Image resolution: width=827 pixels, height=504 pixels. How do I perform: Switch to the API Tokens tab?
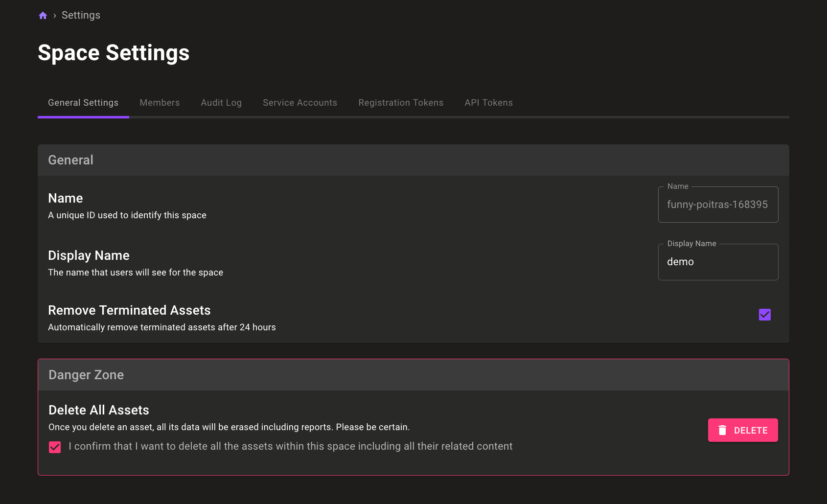pos(488,103)
